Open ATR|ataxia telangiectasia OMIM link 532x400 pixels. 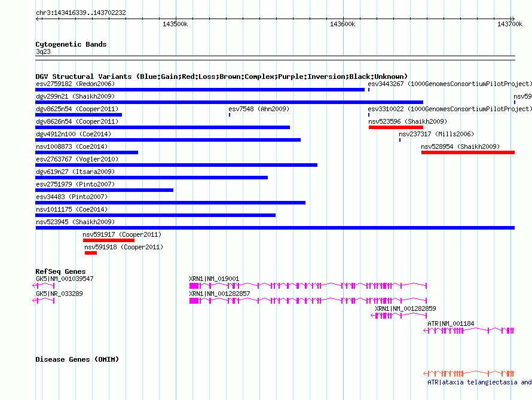click(479, 382)
